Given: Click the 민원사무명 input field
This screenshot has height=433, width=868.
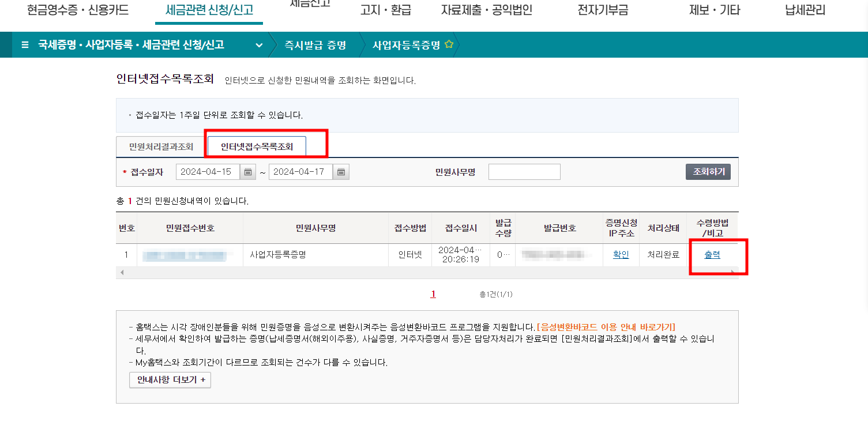Looking at the screenshot, I should 524,171.
